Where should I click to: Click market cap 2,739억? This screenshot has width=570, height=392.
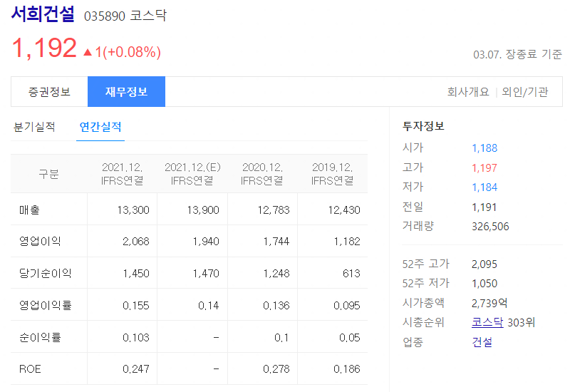(x=489, y=303)
